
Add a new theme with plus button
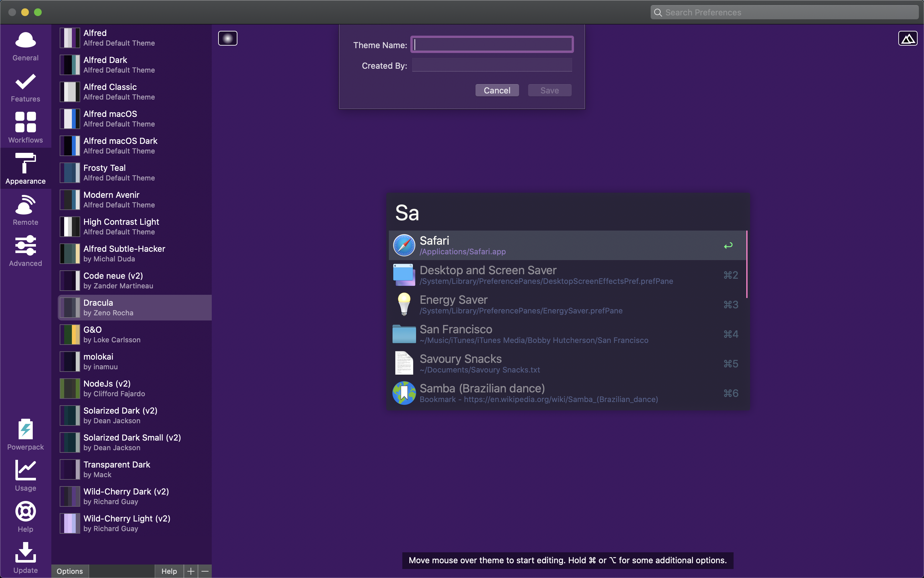(x=191, y=571)
